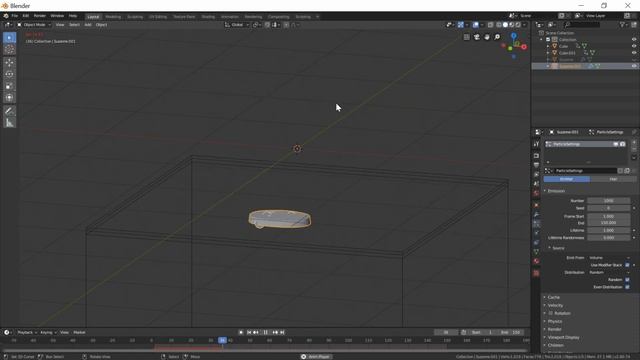Activate the 3D Cursor tool
This screenshot has height=360, width=640.
pyautogui.click(x=9, y=49)
